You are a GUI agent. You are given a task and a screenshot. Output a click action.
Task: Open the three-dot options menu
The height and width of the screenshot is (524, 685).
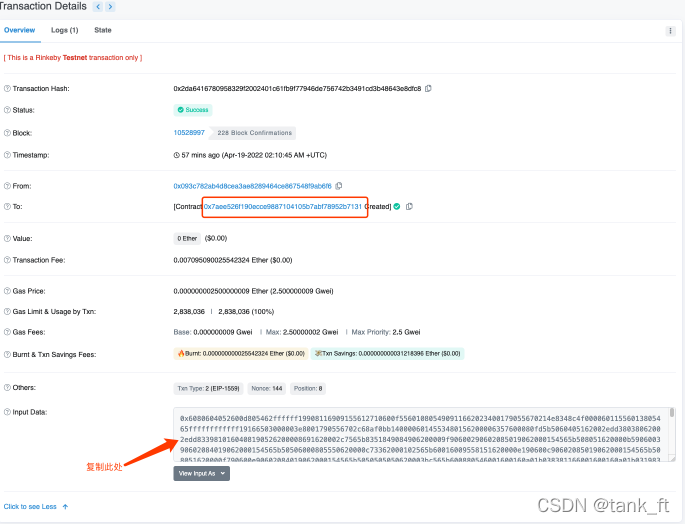pos(670,31)
